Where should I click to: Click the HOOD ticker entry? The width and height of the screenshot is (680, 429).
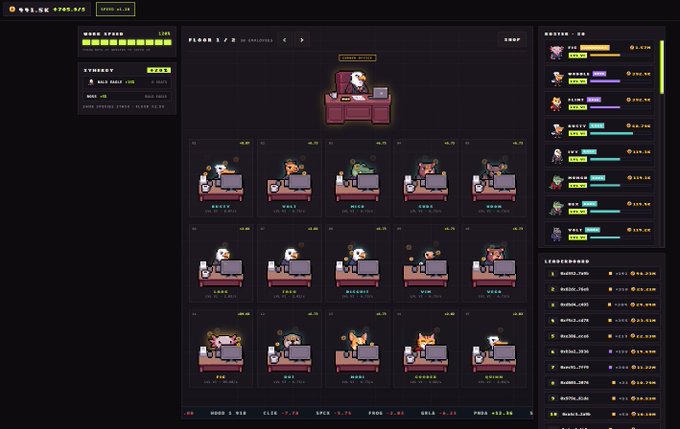point(229,413)
